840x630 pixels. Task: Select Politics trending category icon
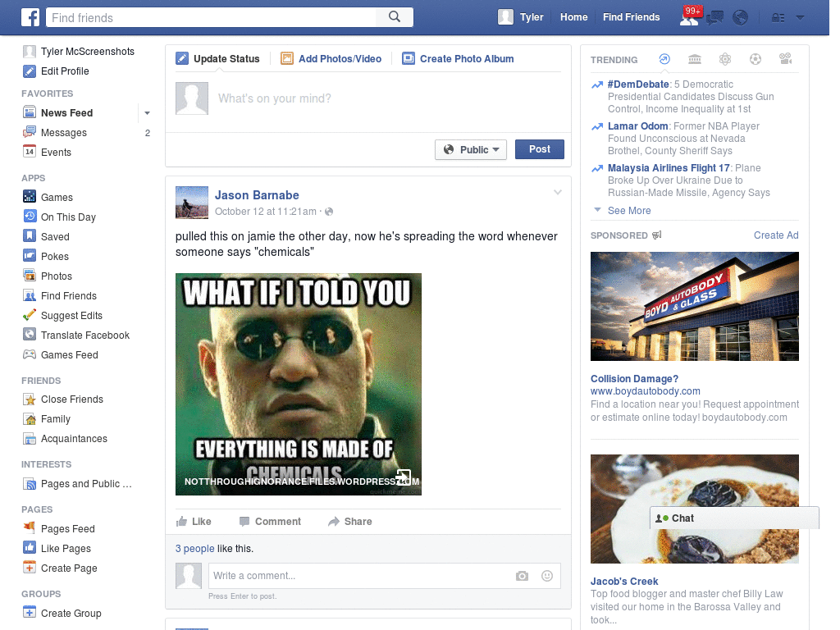point(695,59)
